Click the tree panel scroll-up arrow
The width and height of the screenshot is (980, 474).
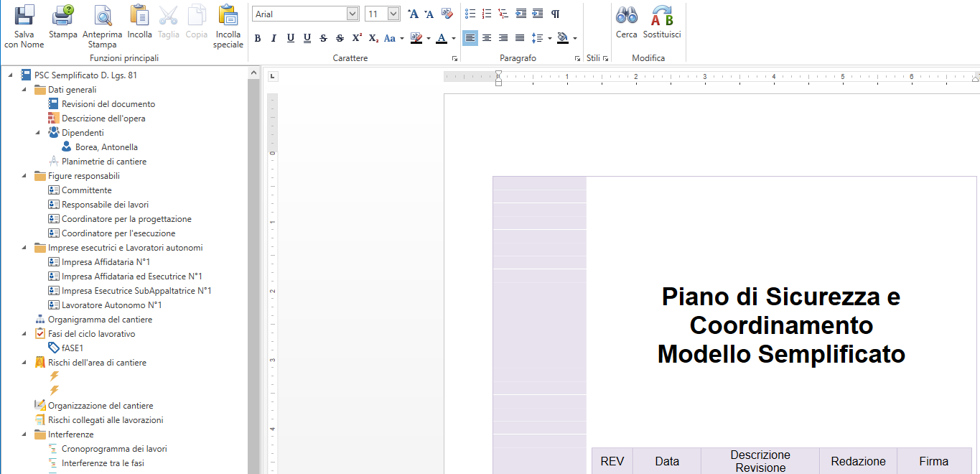pyautogui.click(x=254, y=73)
